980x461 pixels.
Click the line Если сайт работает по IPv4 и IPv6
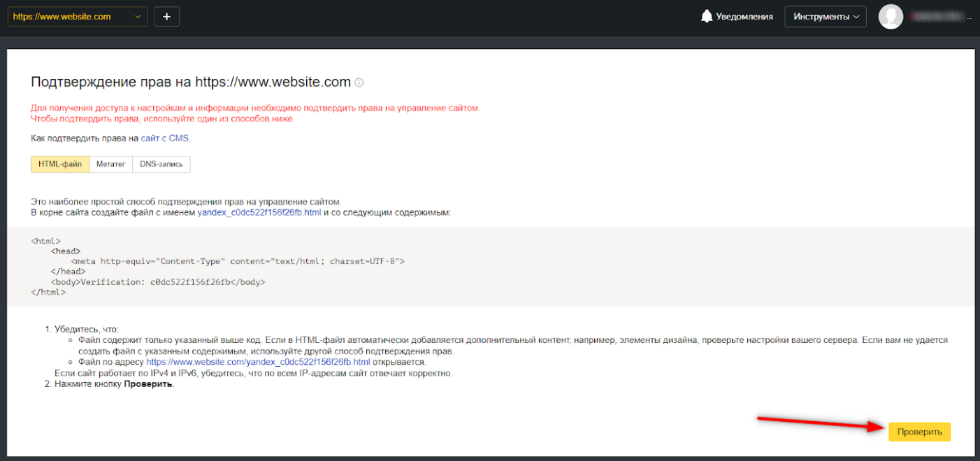coord(254,373)
